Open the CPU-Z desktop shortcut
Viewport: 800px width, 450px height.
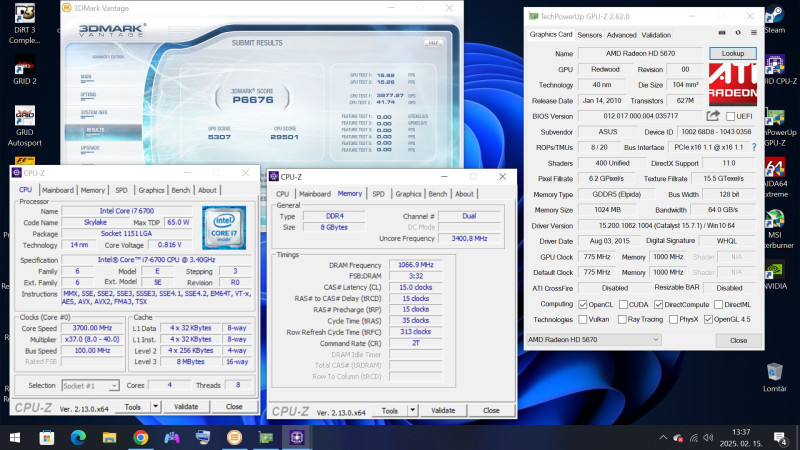775,70
